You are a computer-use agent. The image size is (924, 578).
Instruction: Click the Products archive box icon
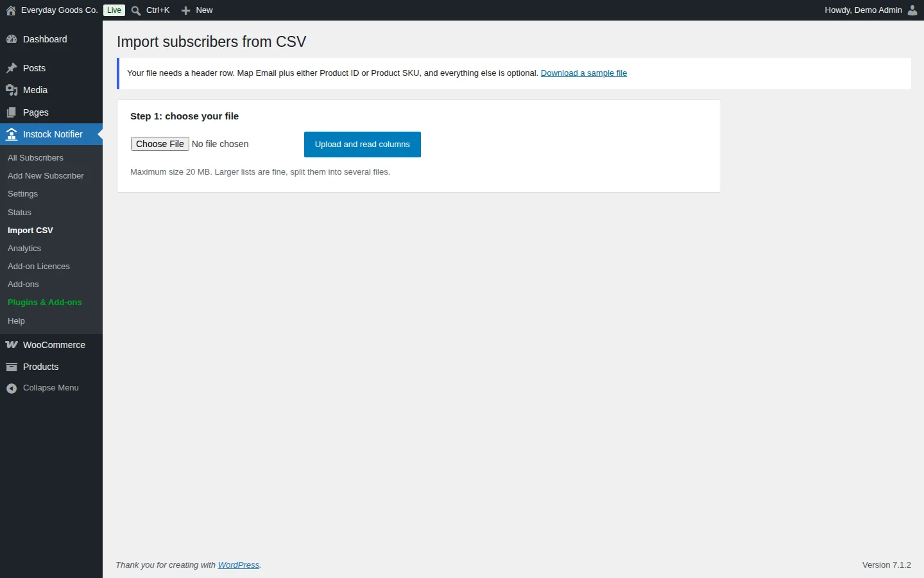click(x=12, y=367)
